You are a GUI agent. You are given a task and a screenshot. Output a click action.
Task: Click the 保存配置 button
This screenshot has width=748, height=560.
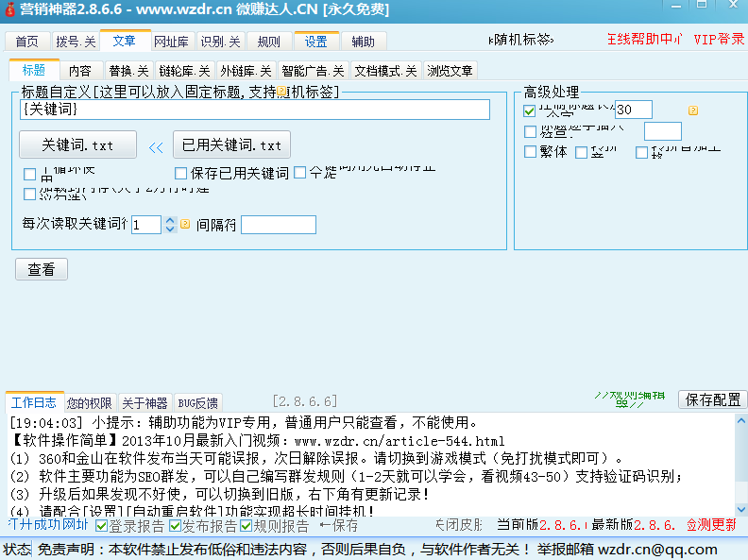click(713, 399)
